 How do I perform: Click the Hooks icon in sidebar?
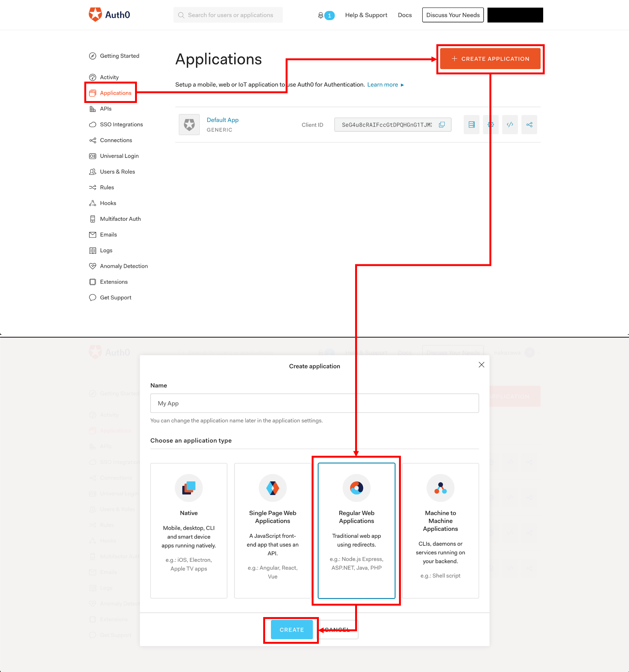click(x=92, y=203)
